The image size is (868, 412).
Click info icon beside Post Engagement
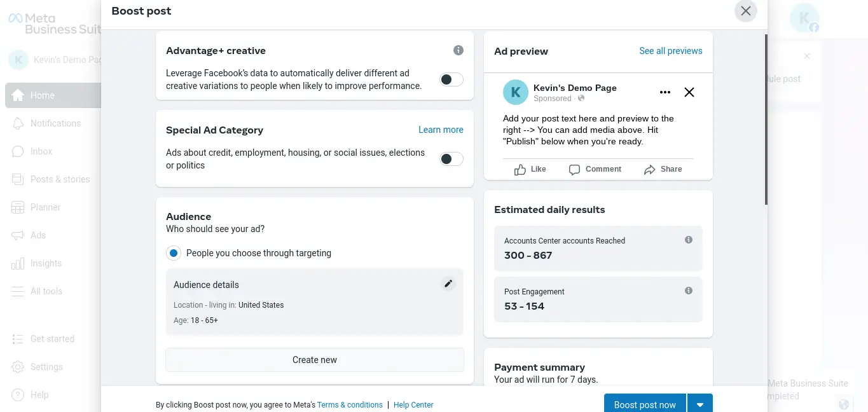point(689,291)
